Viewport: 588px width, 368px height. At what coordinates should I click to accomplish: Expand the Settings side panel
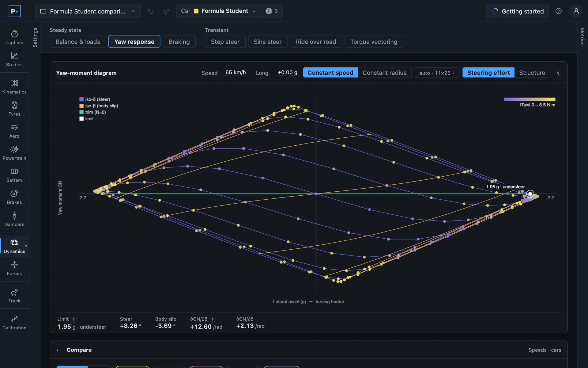point(35,37)
